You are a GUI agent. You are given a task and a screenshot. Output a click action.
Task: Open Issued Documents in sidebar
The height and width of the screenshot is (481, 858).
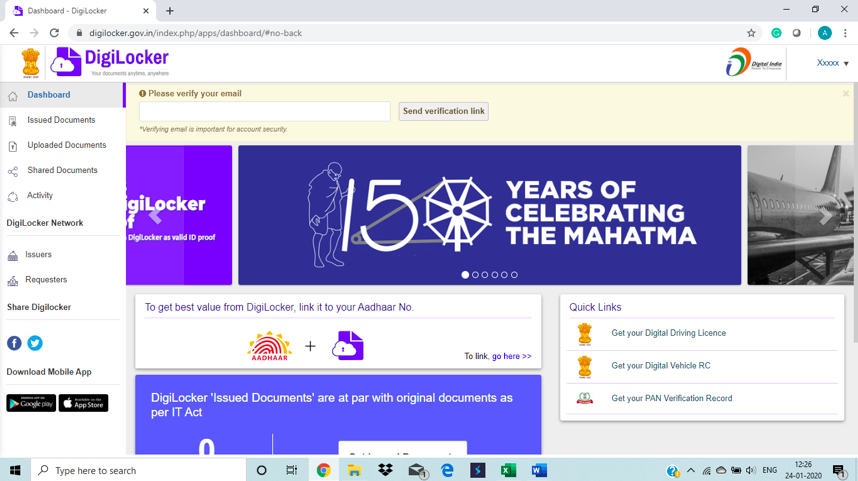tap(61, 120)
